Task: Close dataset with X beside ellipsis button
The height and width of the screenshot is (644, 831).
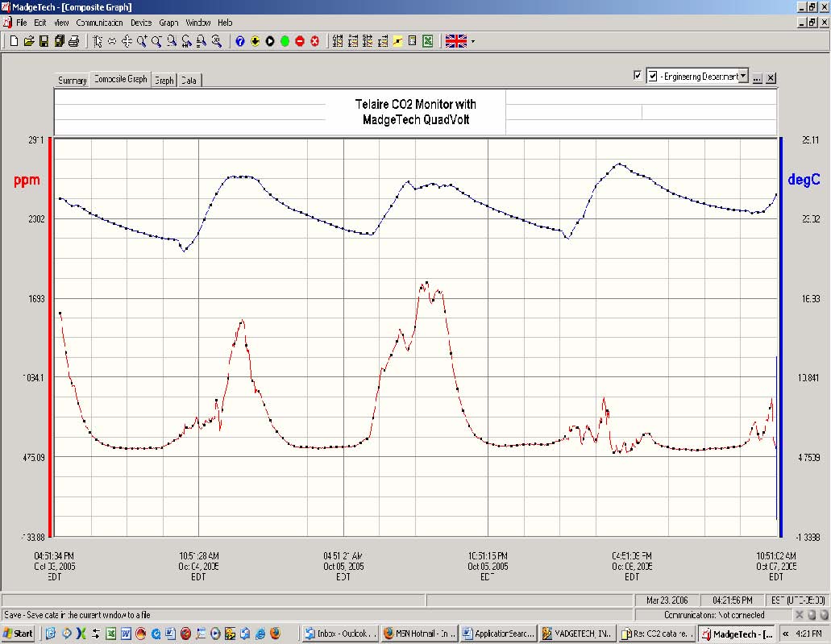Action: pos(771,78)
